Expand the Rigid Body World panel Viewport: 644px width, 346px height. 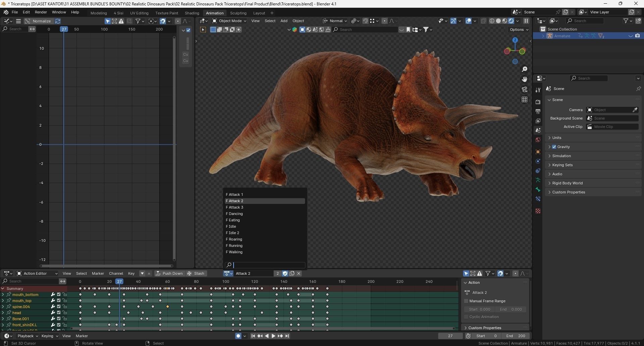(x=593, y=183)
